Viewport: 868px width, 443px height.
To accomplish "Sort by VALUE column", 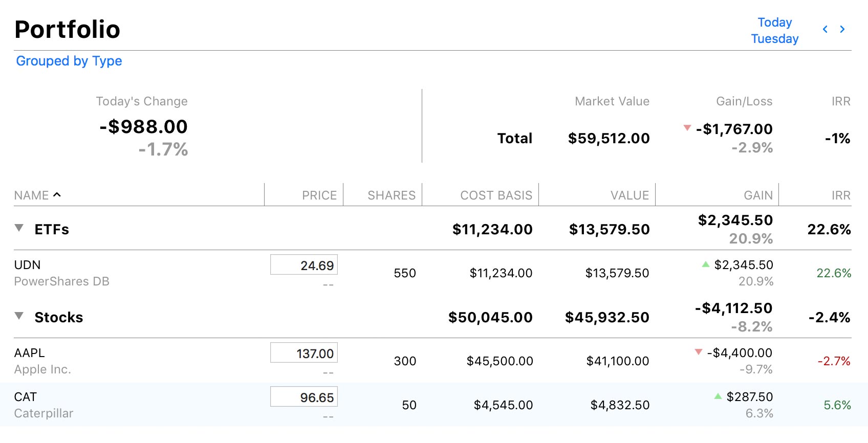I will tap(629, 195).
